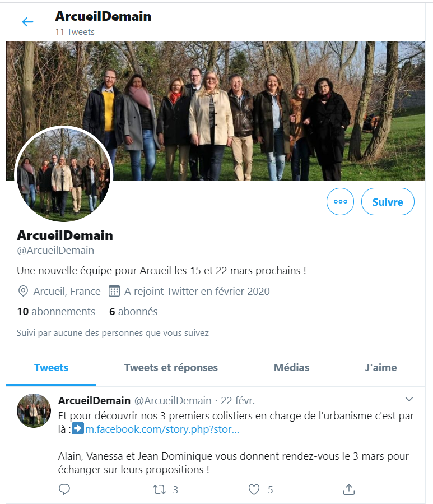Go back using the blue arrow
The image size is (433, 504).
coord(27,22)
